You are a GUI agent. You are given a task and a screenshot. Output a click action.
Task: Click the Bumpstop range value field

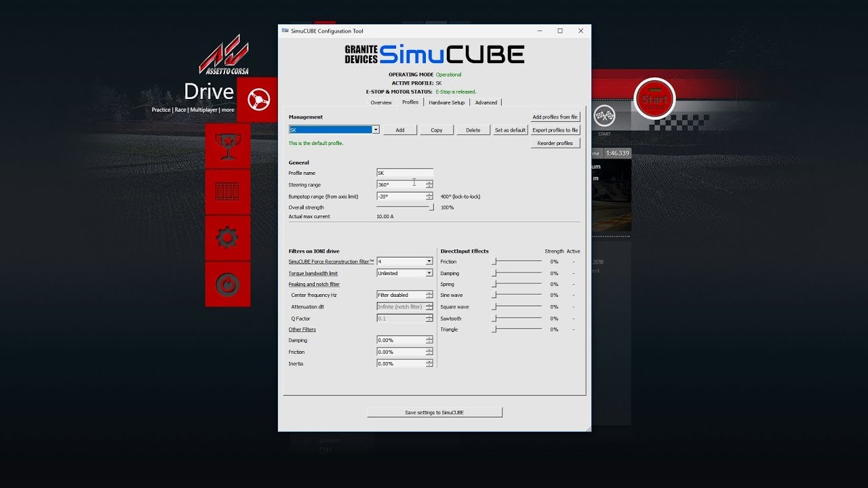click(x=401, y=196)
